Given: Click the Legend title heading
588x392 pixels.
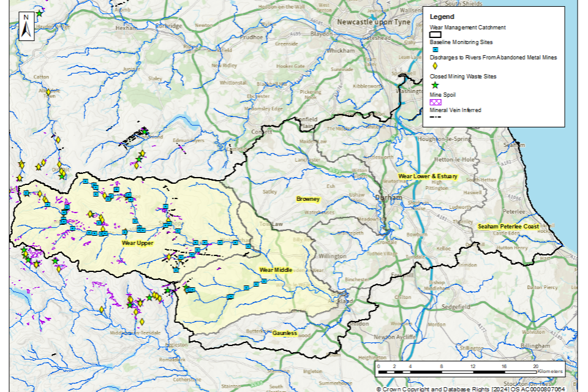Looking at the screenshot, I should (x=442, y=16).
